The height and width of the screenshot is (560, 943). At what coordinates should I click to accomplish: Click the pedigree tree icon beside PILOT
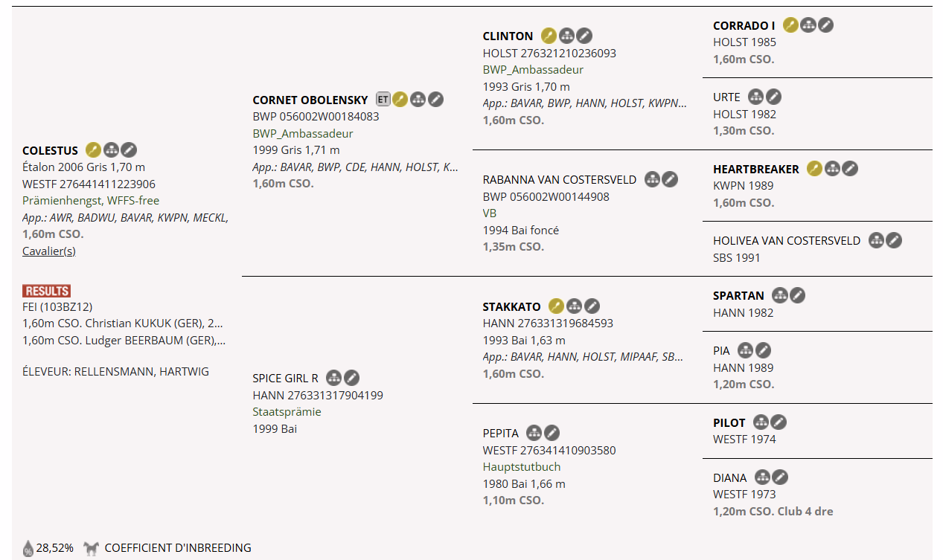[x=760, y=422]
